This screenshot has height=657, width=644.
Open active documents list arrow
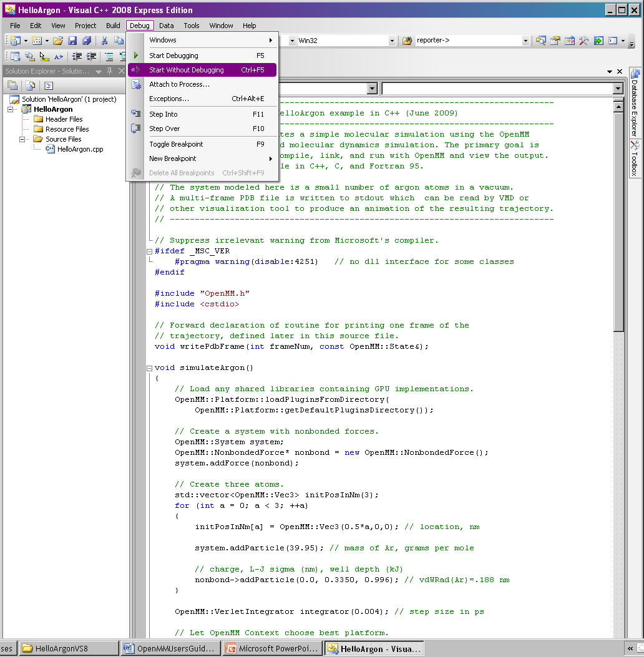click(x=609, y=72)
